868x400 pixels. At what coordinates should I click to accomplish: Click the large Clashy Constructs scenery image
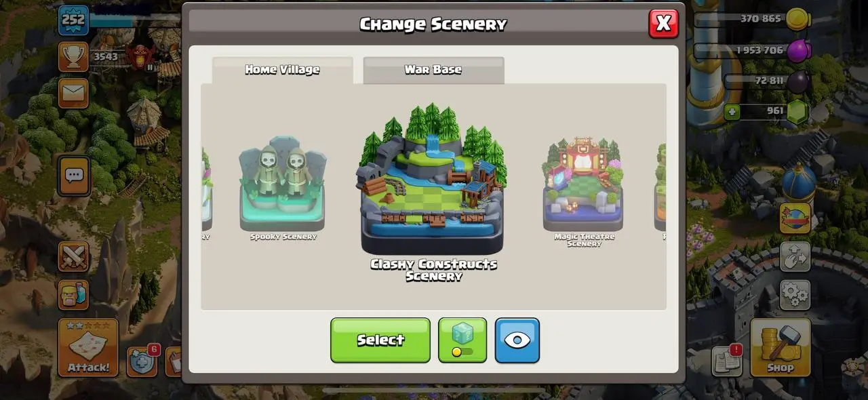433,180
